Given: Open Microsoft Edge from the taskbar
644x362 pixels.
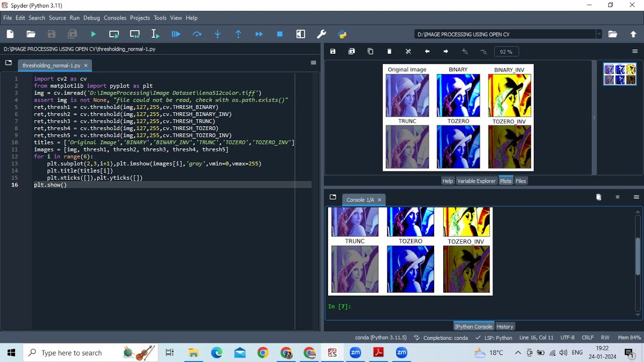Looking at the screenshot, I should click(217, 353).
